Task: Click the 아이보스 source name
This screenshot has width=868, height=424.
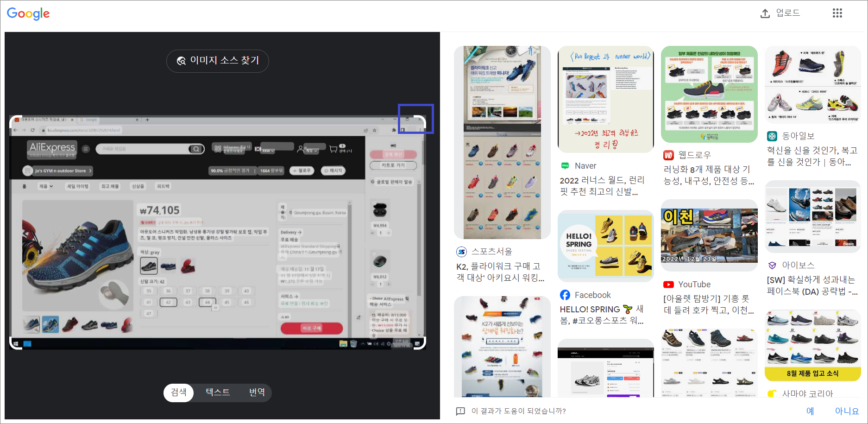Action: pyautogui.click(x=798, y=266)
